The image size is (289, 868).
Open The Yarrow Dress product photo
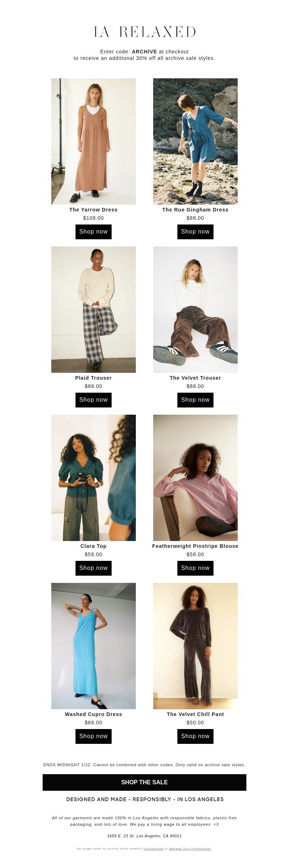(94, 141)
